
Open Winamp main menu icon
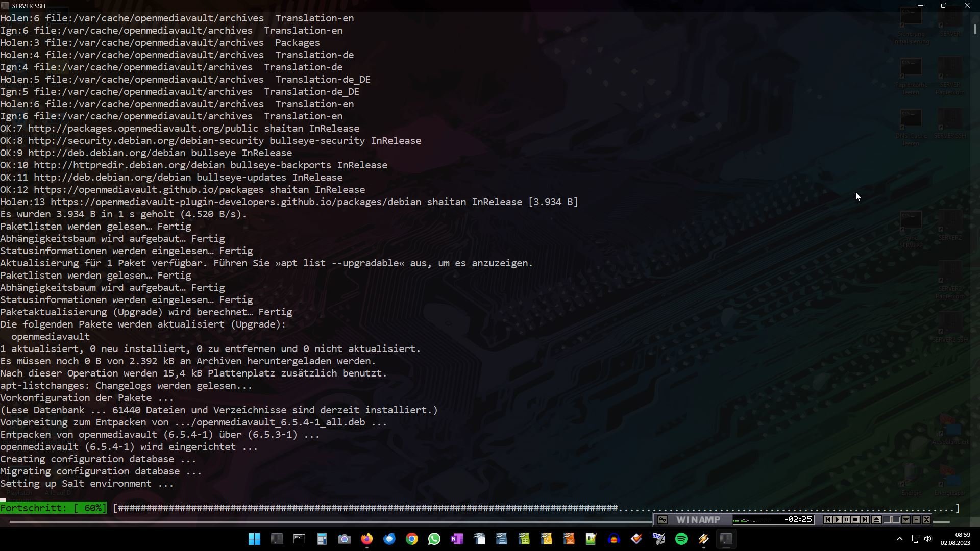coord(662,520)
